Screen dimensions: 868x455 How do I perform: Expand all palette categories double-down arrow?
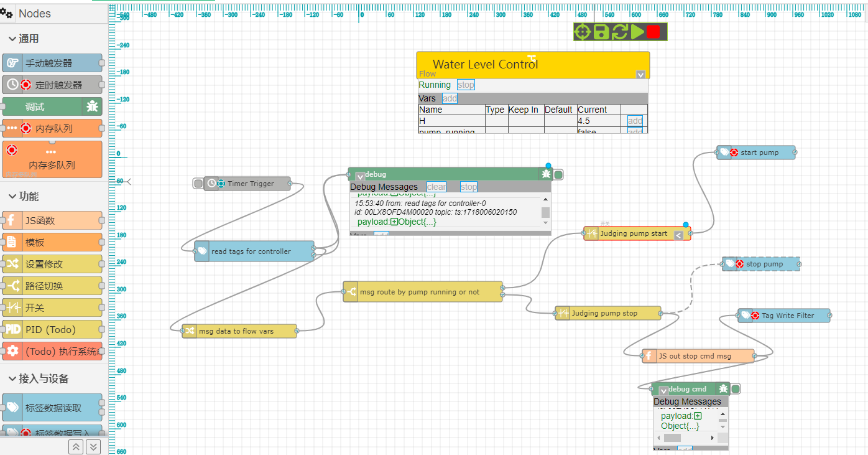click(93, 446)
